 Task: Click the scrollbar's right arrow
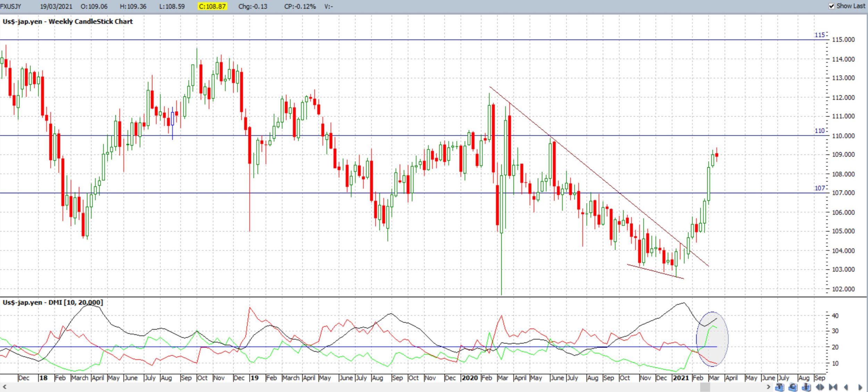click(x=768, y=387)
